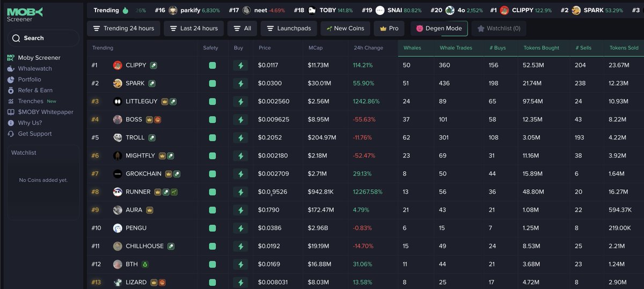Sort by the Tokens Sold column
Viewport: 644px width, 289px height.
pyautogui.click(x=624, y=48)
